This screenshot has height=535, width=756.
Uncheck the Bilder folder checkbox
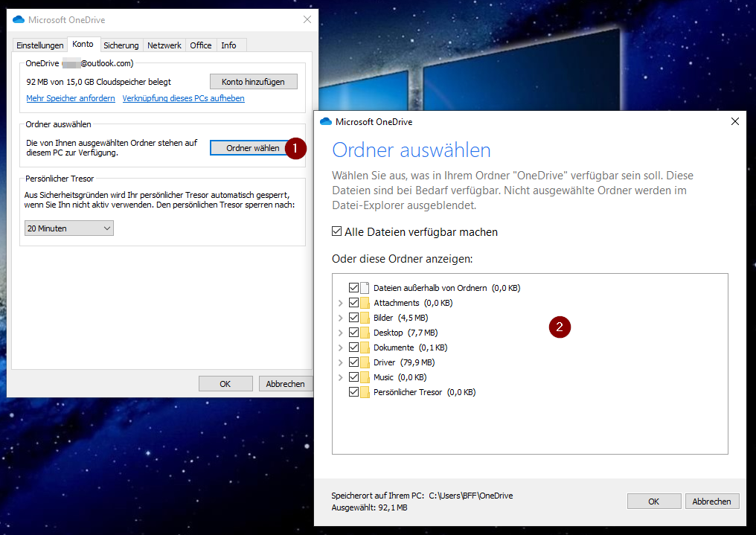tap(353, 318)
